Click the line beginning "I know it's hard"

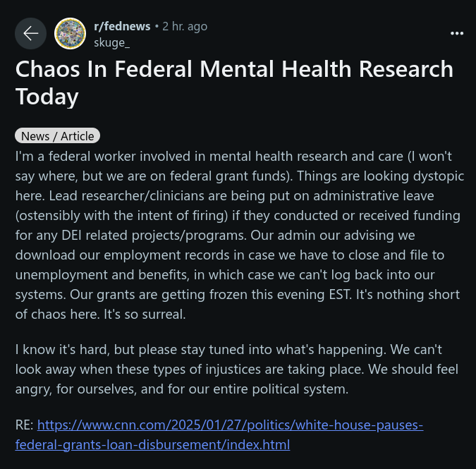coord(228,350)
